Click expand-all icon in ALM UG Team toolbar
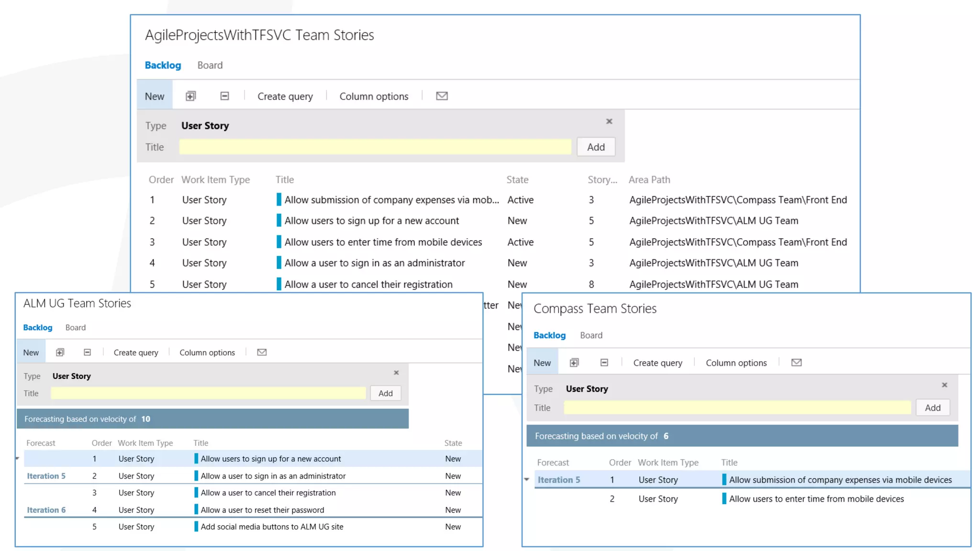The width and height of the screenshot is (980, 551). [60, 353]
